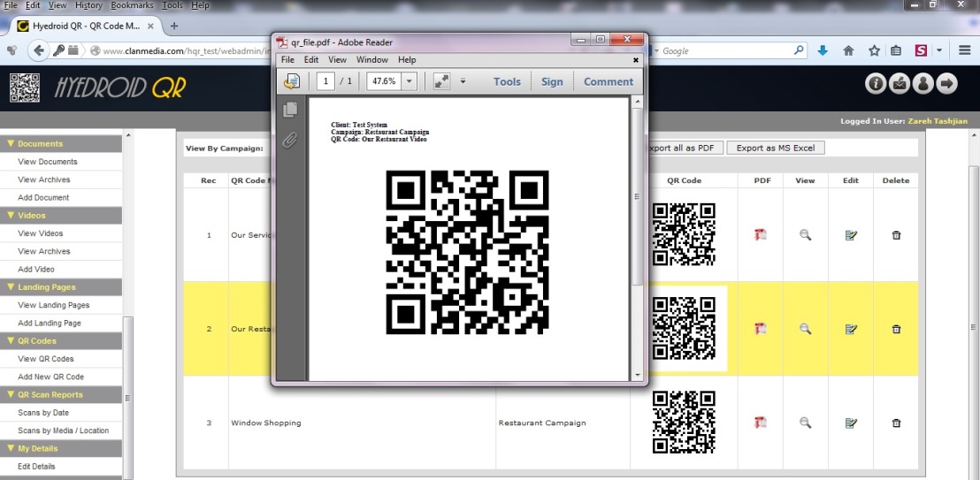This screenshot has height=480, width=980.
Task: Edit the highlighted row 2 entry
Action: click(851, 329)
